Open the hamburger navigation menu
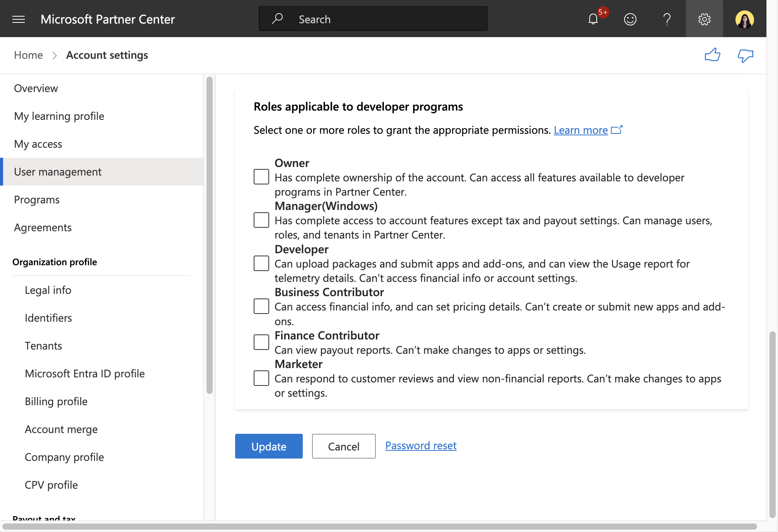The height and width of the screenshot is (532, 778). [19, 19]
